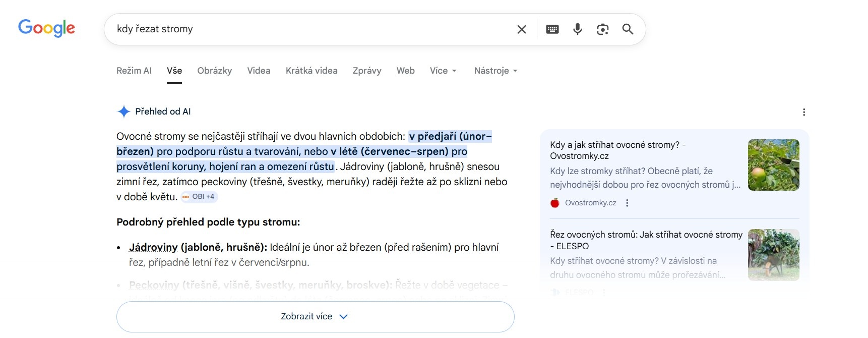868x338 pixels.
Task: Open the Ovostromky.cz article link
Action: click(x=617, y=150)
